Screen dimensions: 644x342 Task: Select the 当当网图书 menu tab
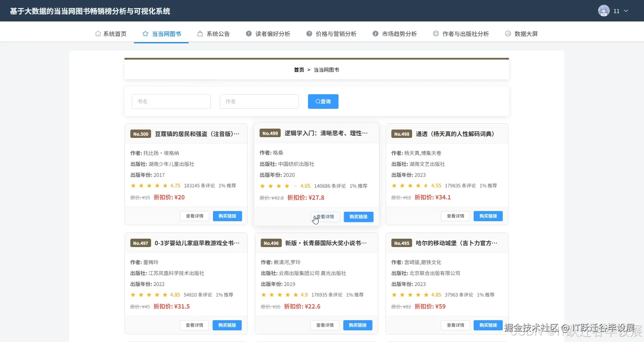coord(161,33)
